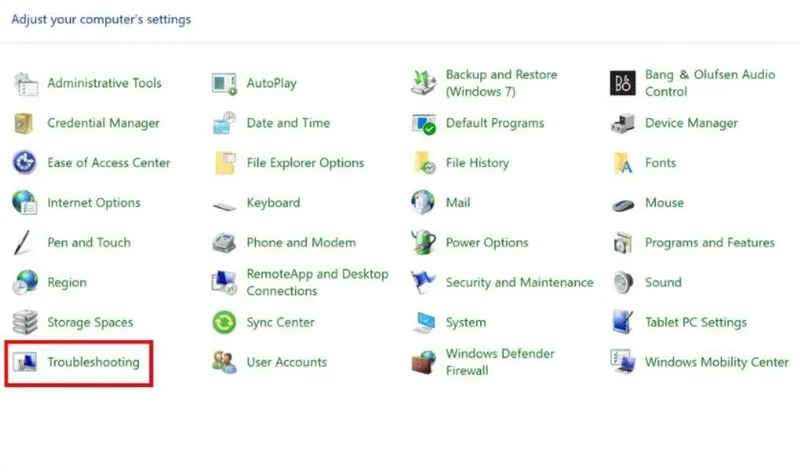Open the File History link
Viewport: 800px width, 472px height.
pos(478,163)
